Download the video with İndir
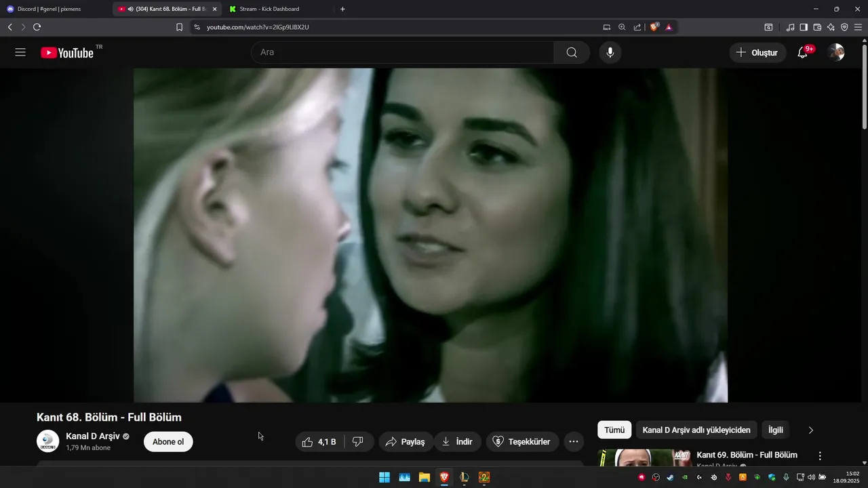This screenshot has width=868, height=488. [457, 442]
